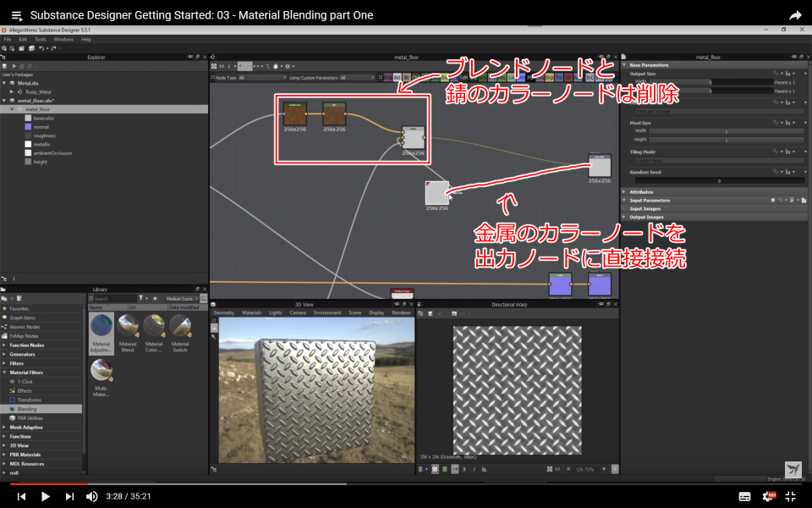
Task: Select the Material Blend library item
Action: [128, 334]
